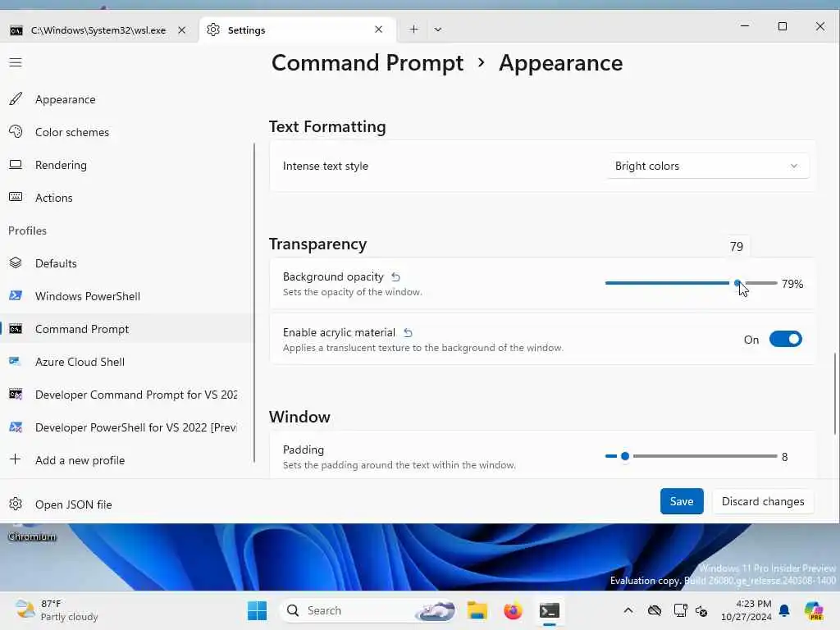Select the Windows PowerShell profile

(x=126, y=295)
